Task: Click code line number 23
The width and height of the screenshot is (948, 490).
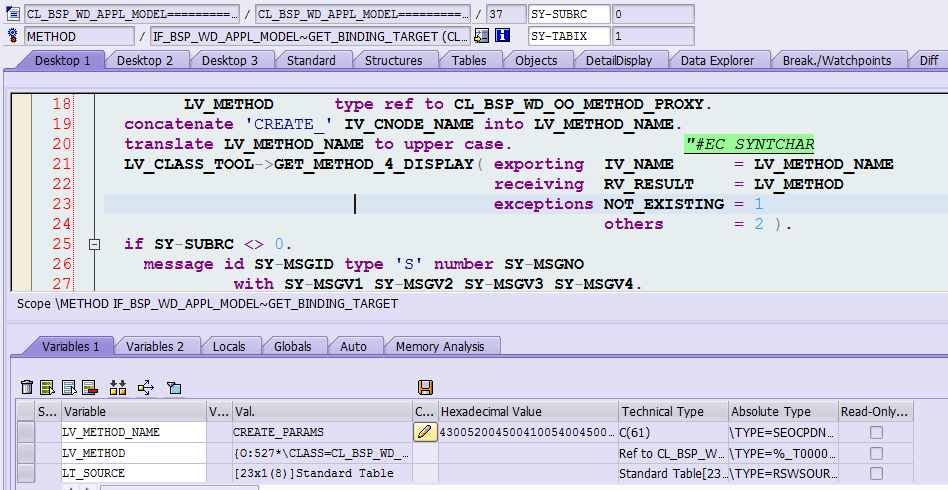Action: click(x=62, y=204)
